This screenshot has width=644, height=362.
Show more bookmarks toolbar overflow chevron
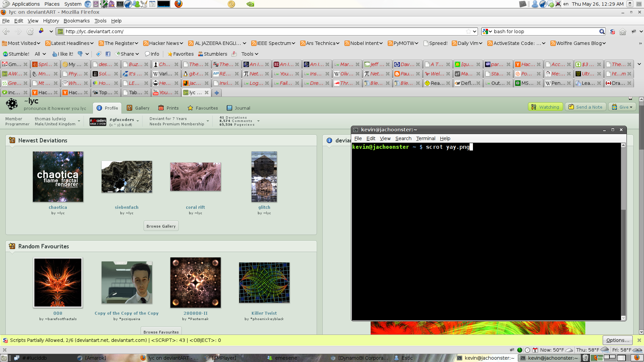tap(640, 43)
